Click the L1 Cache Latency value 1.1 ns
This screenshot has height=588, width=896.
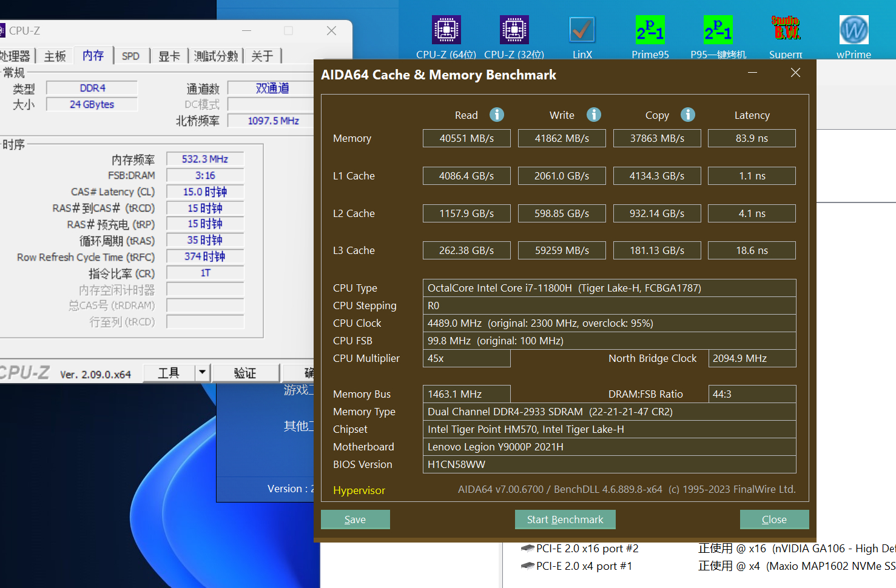(752, 176)
